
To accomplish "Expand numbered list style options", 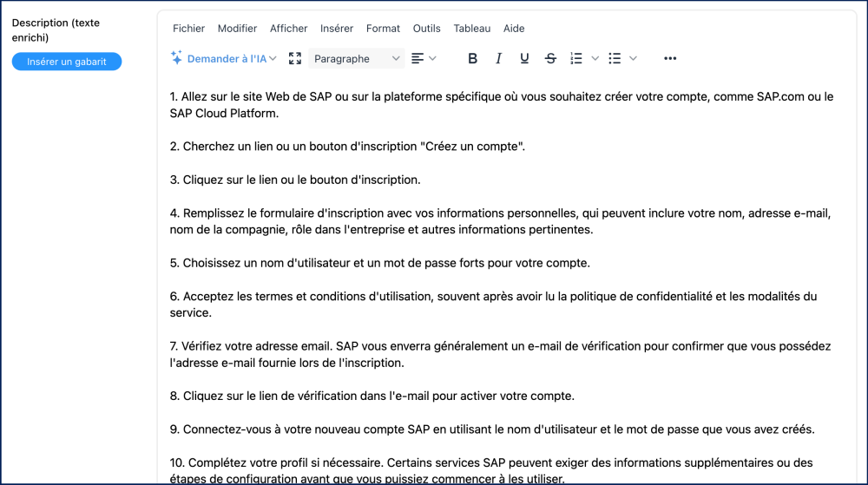I will tap(595, 59).
